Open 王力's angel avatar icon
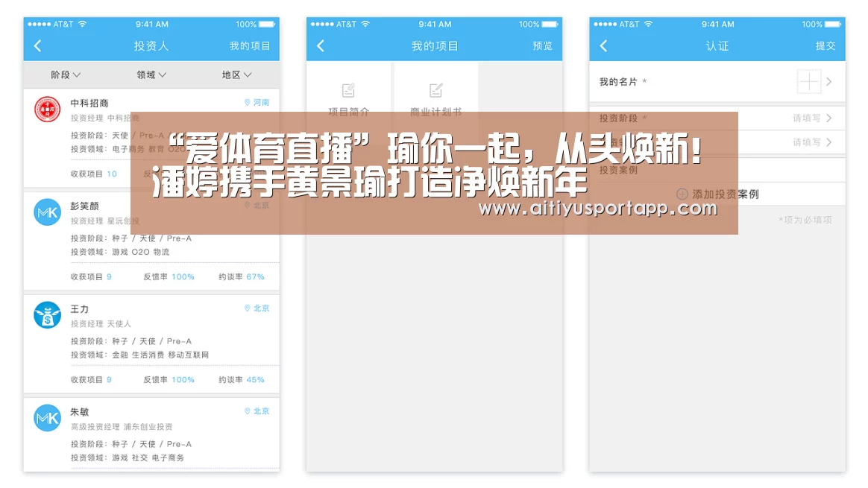 pyautogui.click(x=48, y=315)
